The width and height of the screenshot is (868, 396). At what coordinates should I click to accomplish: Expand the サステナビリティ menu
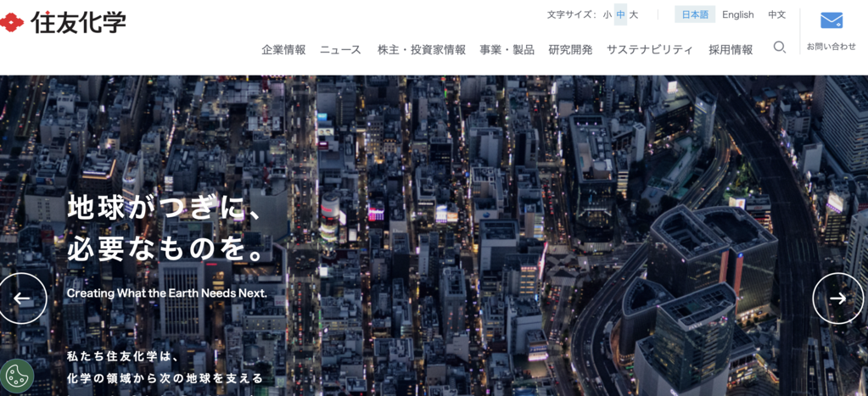(x=650, y=50)
